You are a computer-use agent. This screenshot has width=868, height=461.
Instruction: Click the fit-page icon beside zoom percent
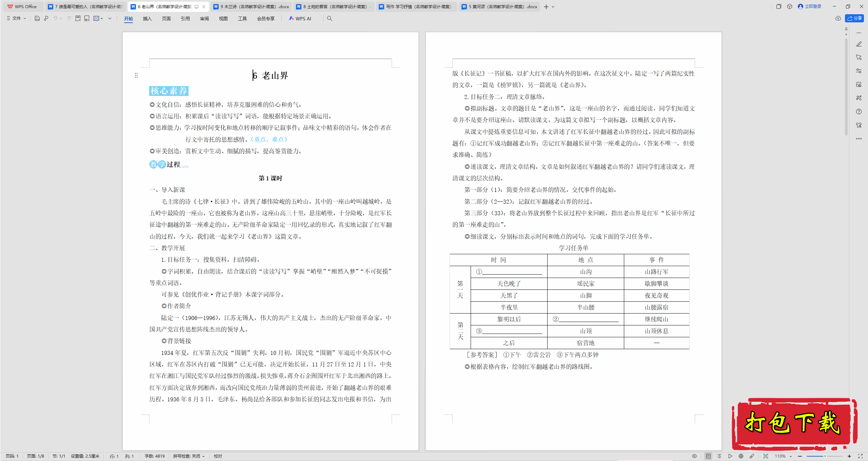point(766,456)
